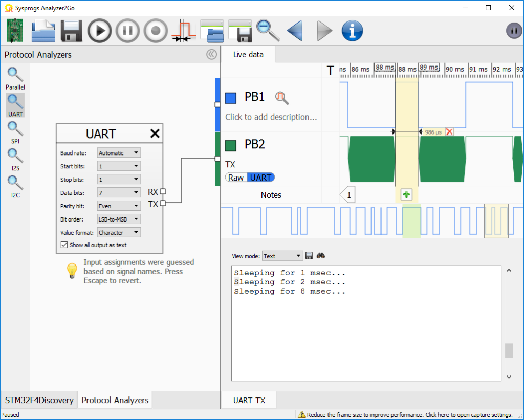Click the 88 ms boxed timeline marker
Image resolution: width=524 pixels, height=420 pixels.
point(384,67)
